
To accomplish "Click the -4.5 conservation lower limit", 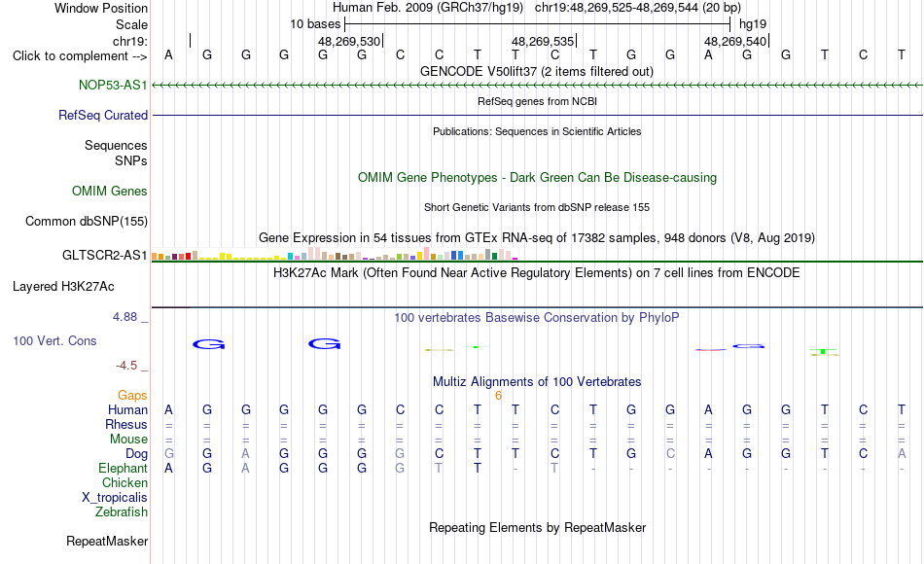I will coord(126,366).
